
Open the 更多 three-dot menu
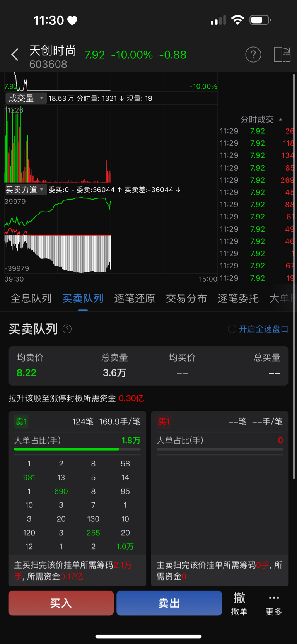coord(274,605)
